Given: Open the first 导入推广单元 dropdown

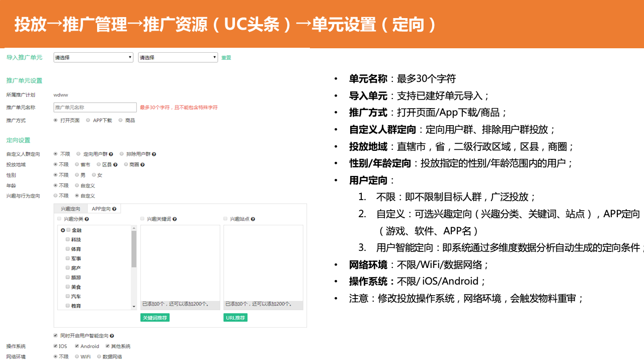Looking at the screenshot, I should click(93, 57).
